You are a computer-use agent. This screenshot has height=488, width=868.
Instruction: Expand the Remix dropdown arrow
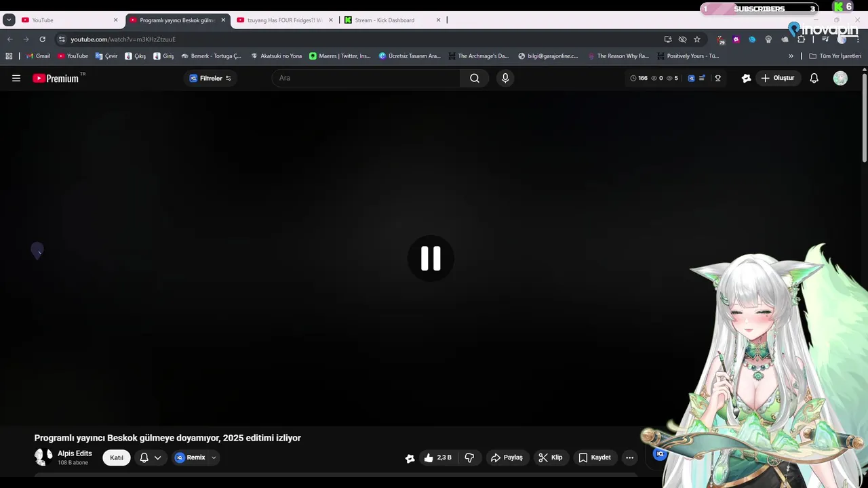coord(214,457)
